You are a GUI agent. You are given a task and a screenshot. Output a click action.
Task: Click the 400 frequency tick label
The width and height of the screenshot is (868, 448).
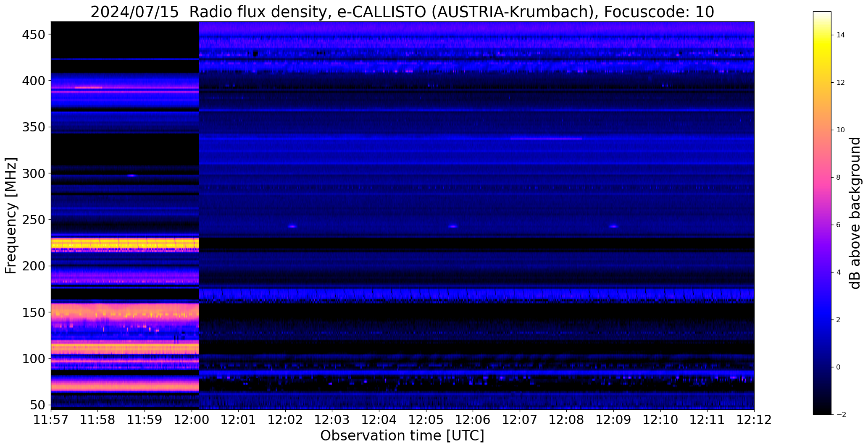33,81
